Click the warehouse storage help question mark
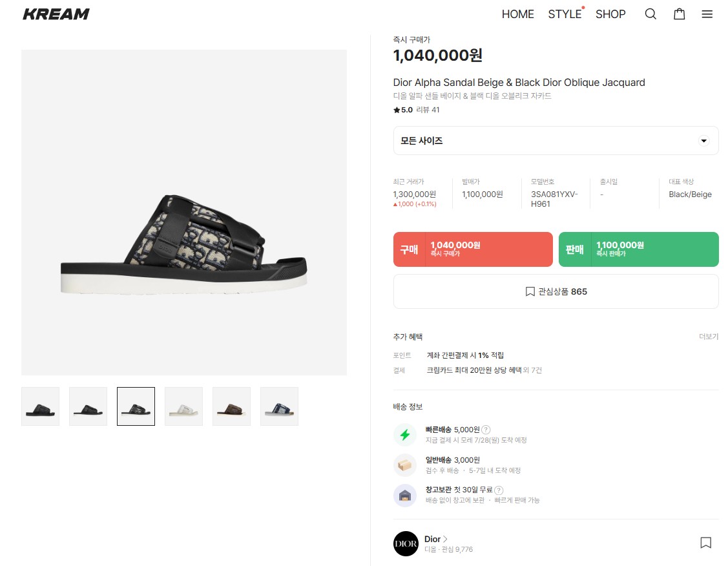This screenshot has height=566, width=728. 499,490
